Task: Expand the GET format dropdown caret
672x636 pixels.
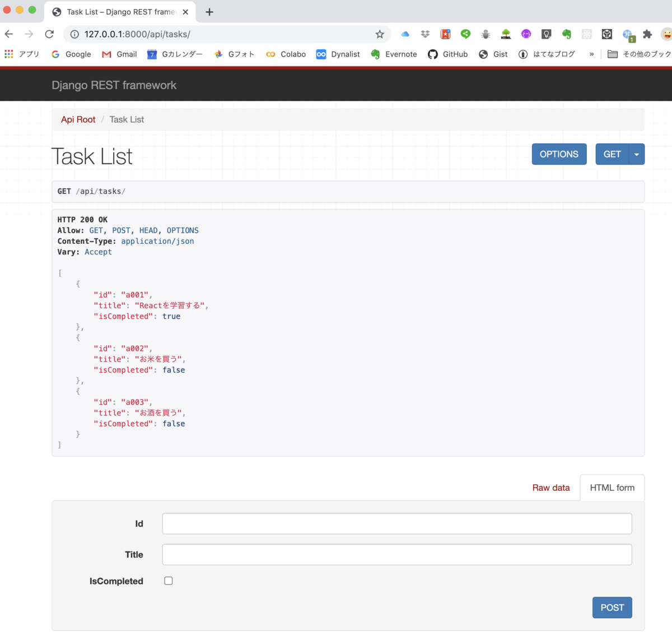Action: click(637, 154)
